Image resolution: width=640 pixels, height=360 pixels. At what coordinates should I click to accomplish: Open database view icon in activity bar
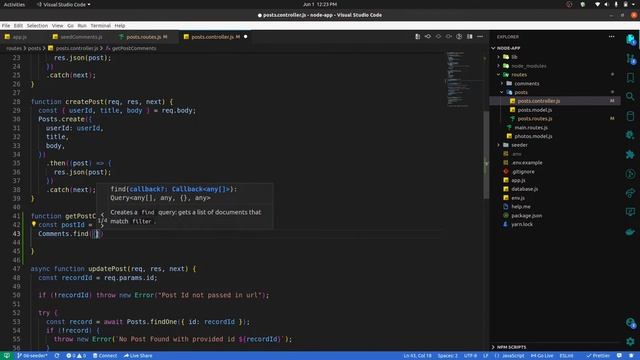click(630, 116)
